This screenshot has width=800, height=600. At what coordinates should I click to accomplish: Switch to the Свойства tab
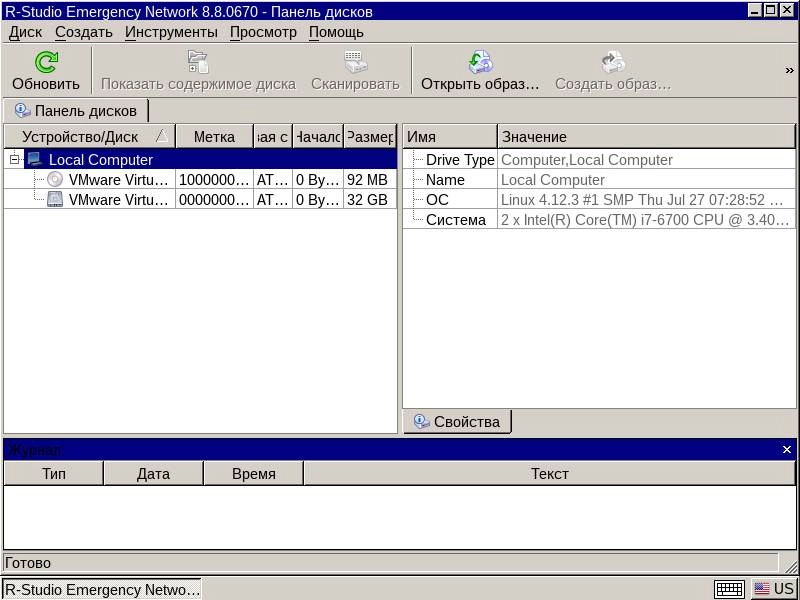click(457, 422)
